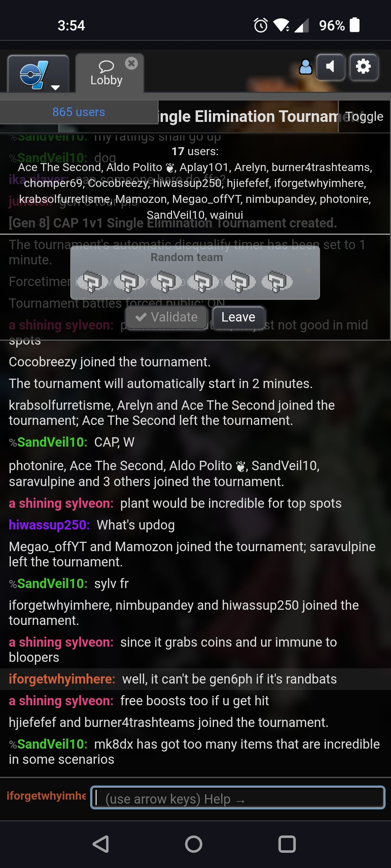Screen dimensions: 391x868
Task: Open the user profile icon
Action: point(306,67)
